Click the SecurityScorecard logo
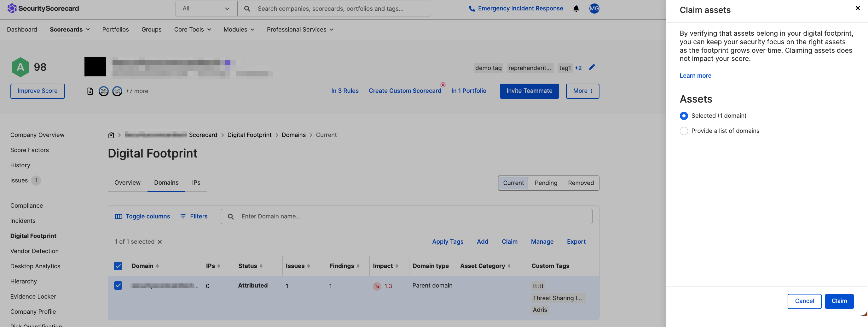This screenshot has width=868, height=327. coord(43,9)
